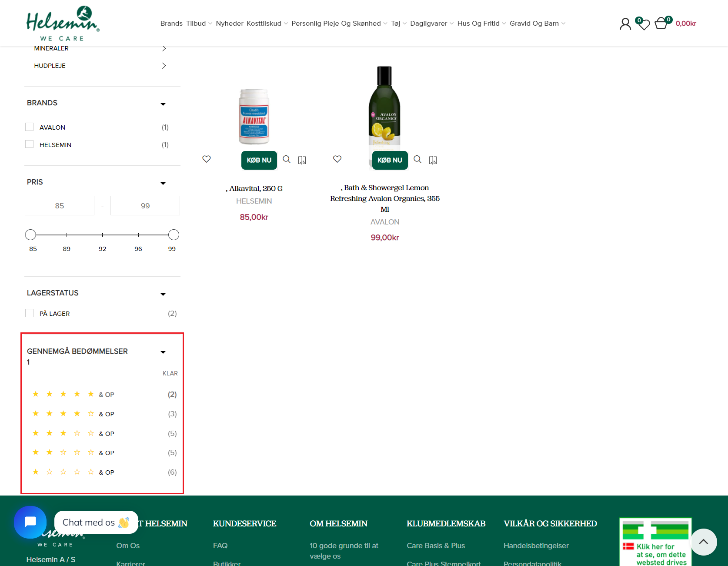The image size is (728, 566).
Task: Click the Helsemin We Care logo
Action: [63, 23]
